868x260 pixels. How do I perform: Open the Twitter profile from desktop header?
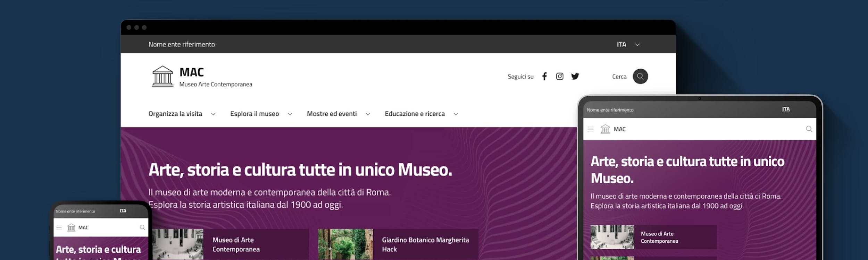[x=575, y=76]
